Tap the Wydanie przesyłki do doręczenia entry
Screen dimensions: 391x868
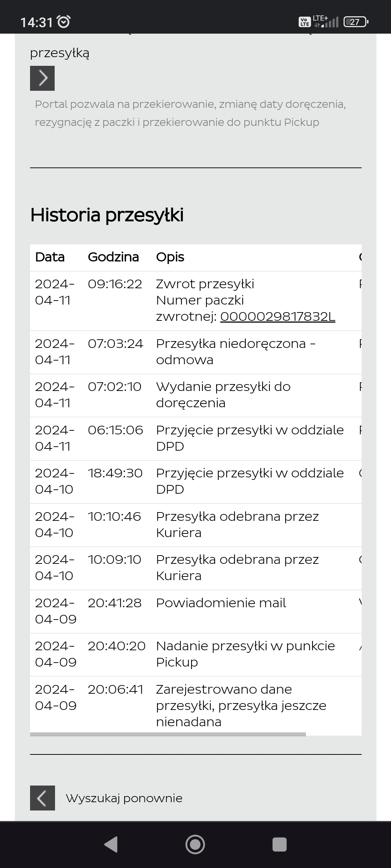223,395
